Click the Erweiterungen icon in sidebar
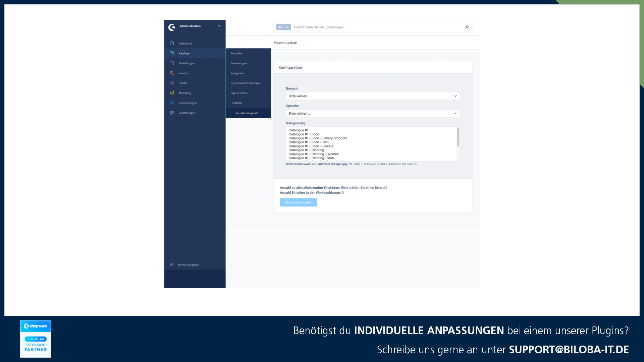This screenshot has height=362, width=644. (x=172, y=103)
